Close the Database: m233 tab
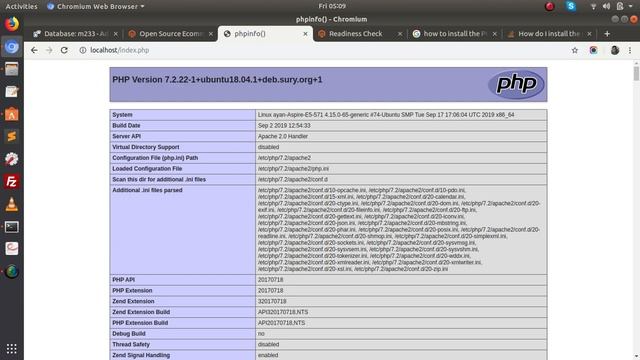 (116, 34)
